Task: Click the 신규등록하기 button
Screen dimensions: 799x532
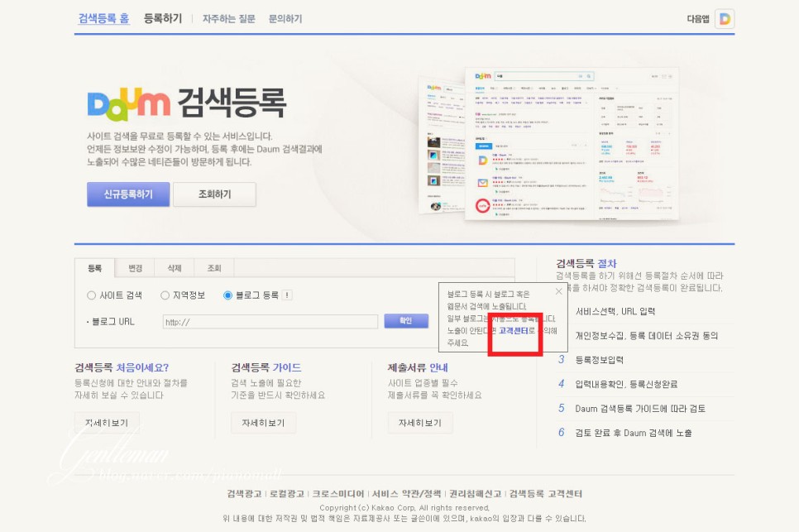Action: point(128,194)
